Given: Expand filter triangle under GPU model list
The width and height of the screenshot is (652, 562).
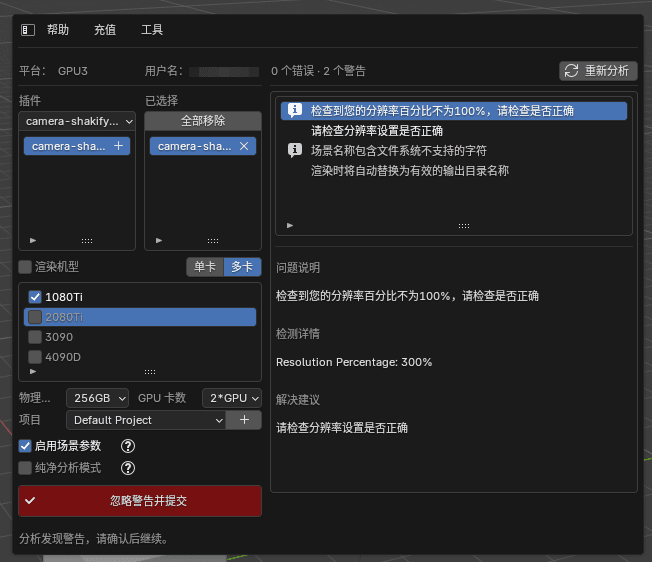Looking at the screenshot, I should coord(33,371).
